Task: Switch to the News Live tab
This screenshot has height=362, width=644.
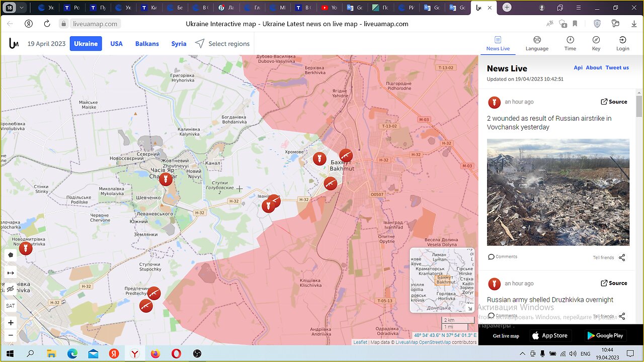Action: 498,43
